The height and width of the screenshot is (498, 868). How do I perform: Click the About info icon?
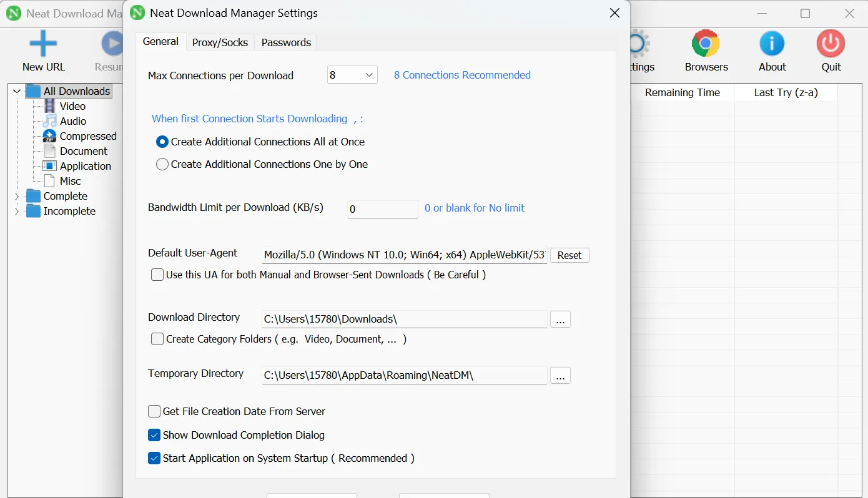(772, 44)
